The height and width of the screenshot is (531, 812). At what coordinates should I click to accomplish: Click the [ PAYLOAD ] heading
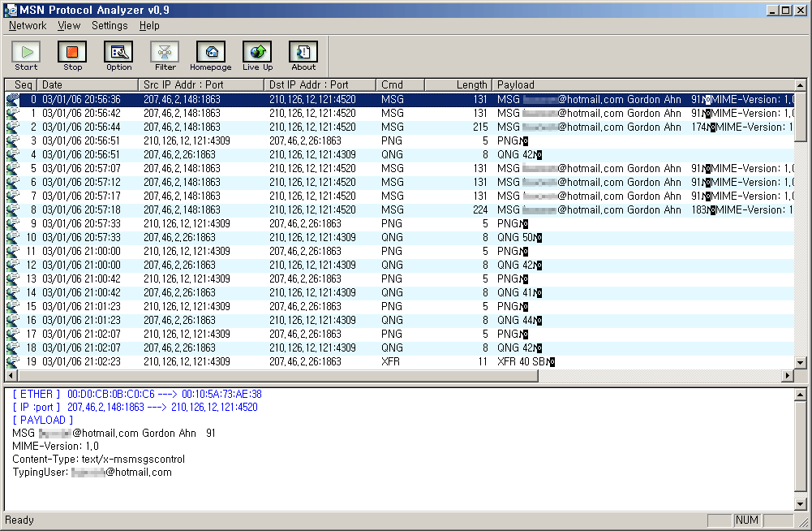point(42,420)
